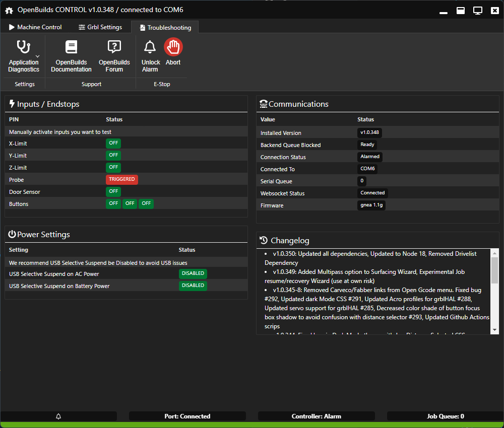Open the OpenBuilds Forum icon
The image size is (504, 428).
[x=114, y=47]
